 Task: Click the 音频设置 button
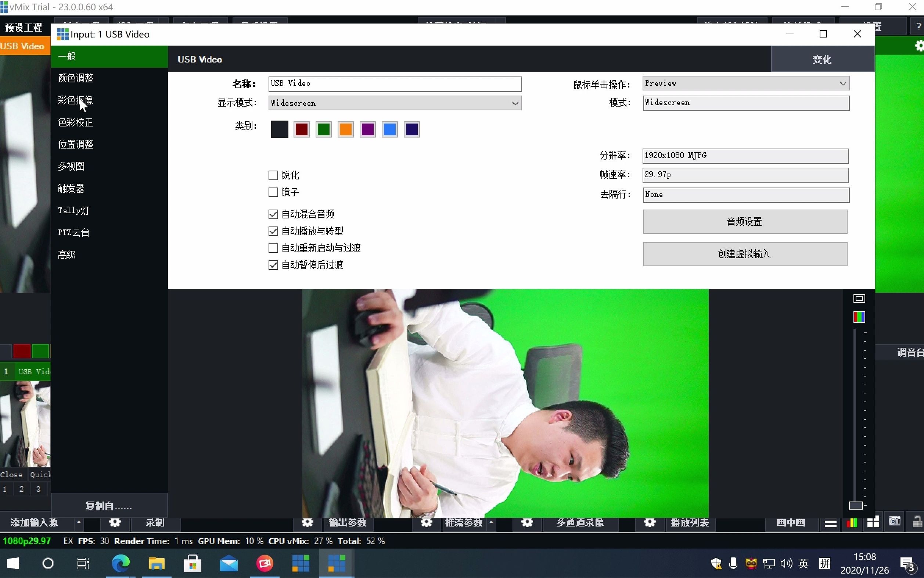click(x=744, y=222)
